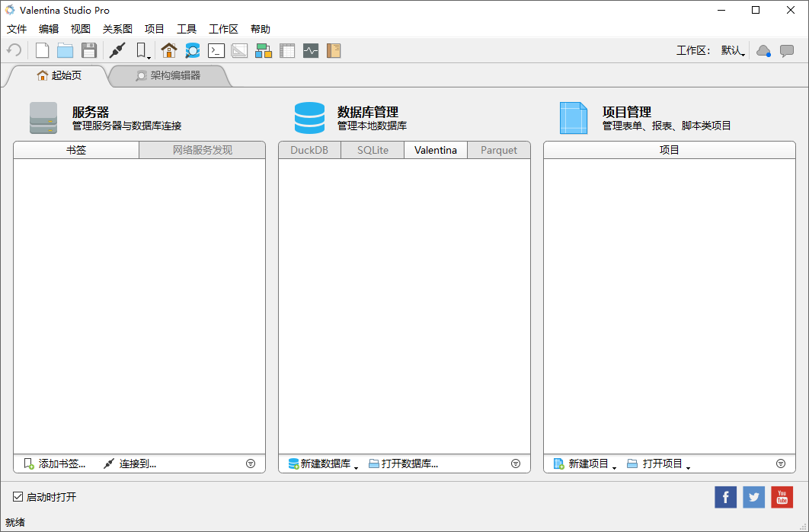
Task: Switch to the 架构编辑器 tab
Action: point(168,75)
